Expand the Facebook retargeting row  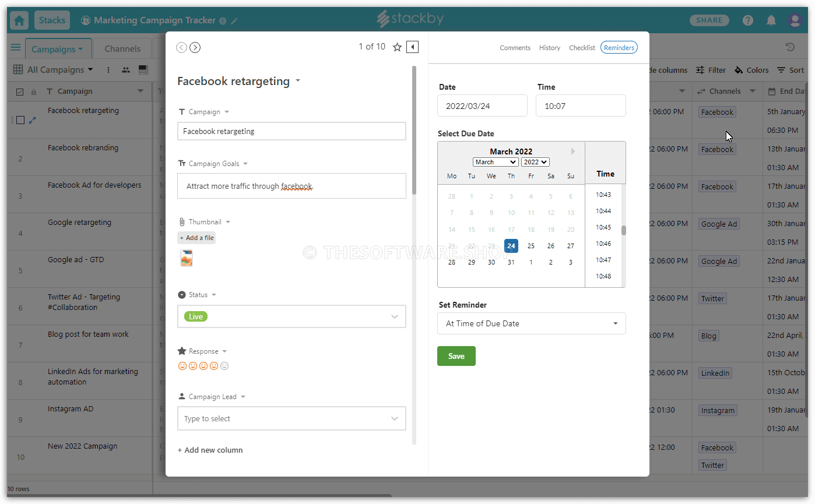coord(33,120)
